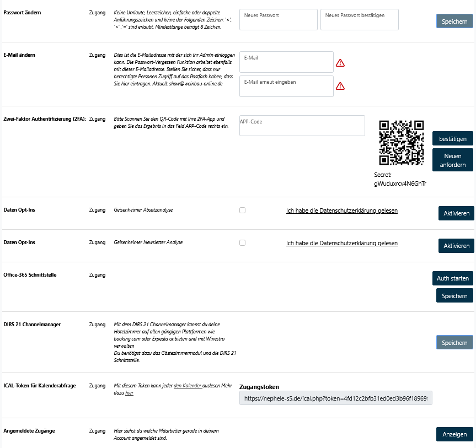Save the new password with Speichern

[x=454, y=21]
